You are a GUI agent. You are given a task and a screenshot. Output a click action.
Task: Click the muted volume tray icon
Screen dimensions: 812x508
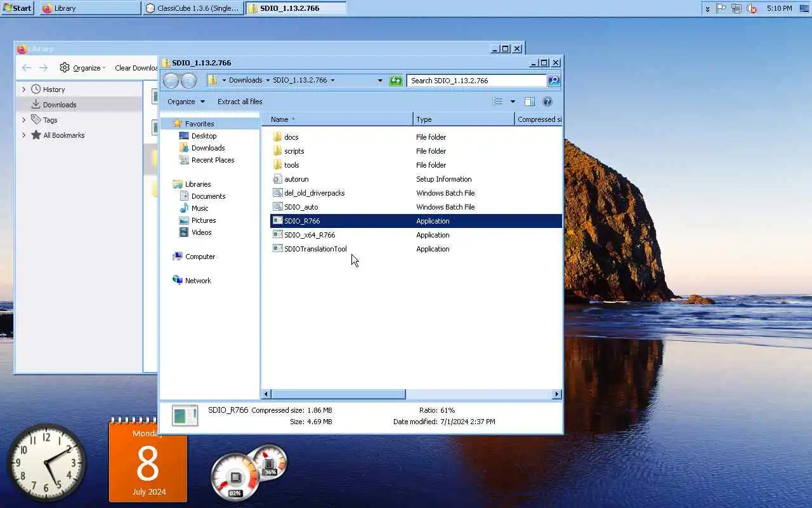click(x=752, y=9)
